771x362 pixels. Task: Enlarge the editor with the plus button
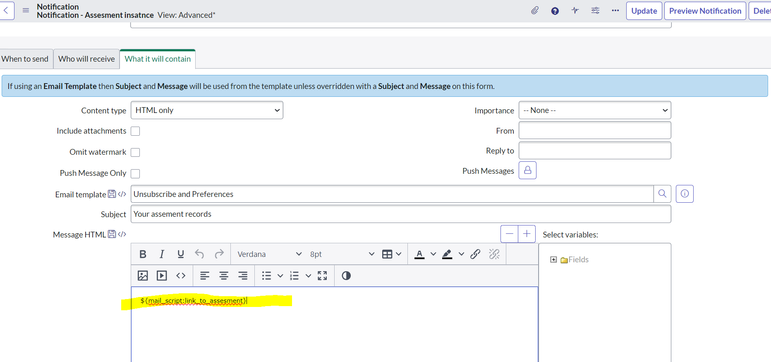coord(527,234)
